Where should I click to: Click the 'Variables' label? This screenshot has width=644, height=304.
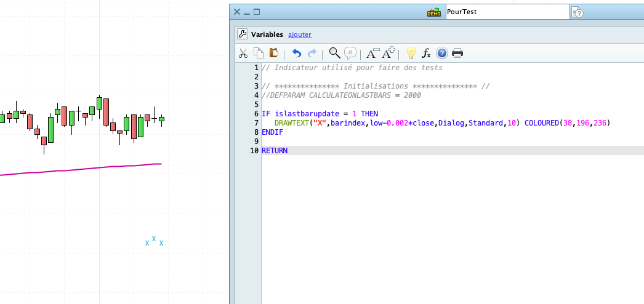click(267, 35)
